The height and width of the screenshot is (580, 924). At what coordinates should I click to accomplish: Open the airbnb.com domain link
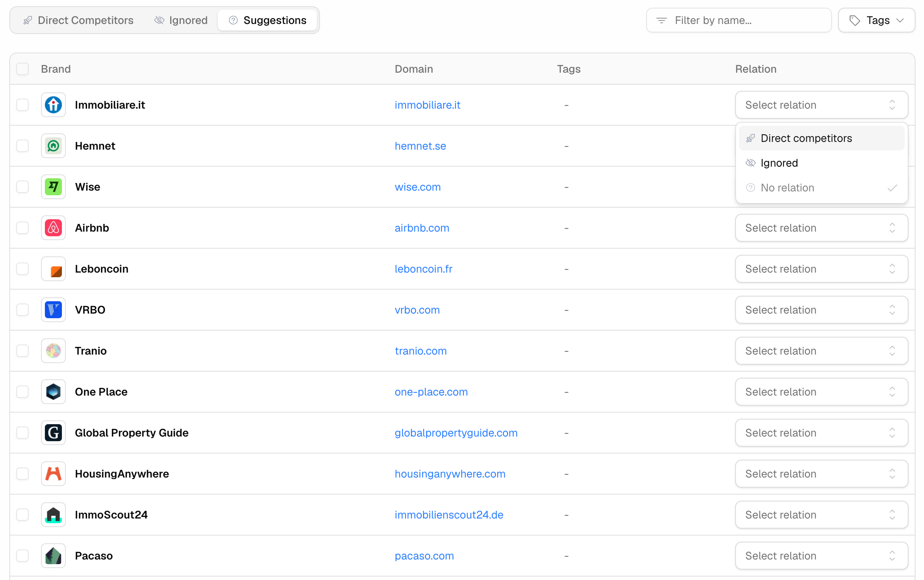(422, 228)
